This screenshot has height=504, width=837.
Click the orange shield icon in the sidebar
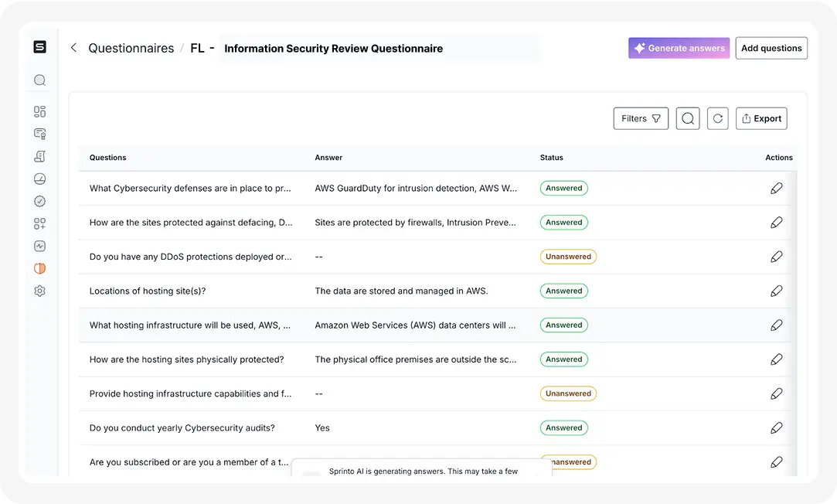40,269
